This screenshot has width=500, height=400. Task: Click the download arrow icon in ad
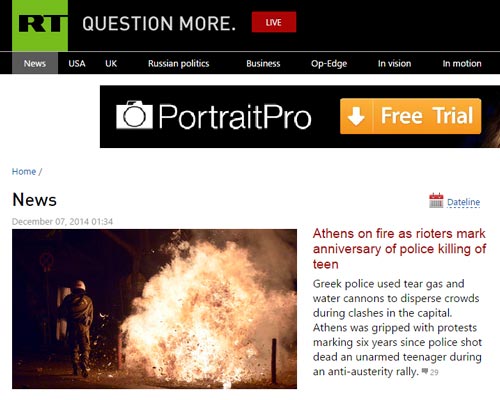point(356,116)
